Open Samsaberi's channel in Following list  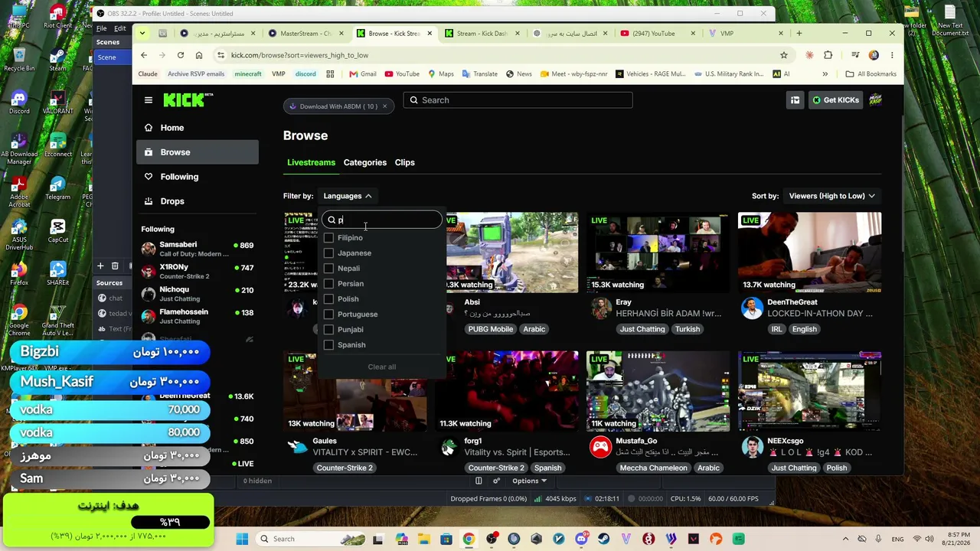coord(198,249)
